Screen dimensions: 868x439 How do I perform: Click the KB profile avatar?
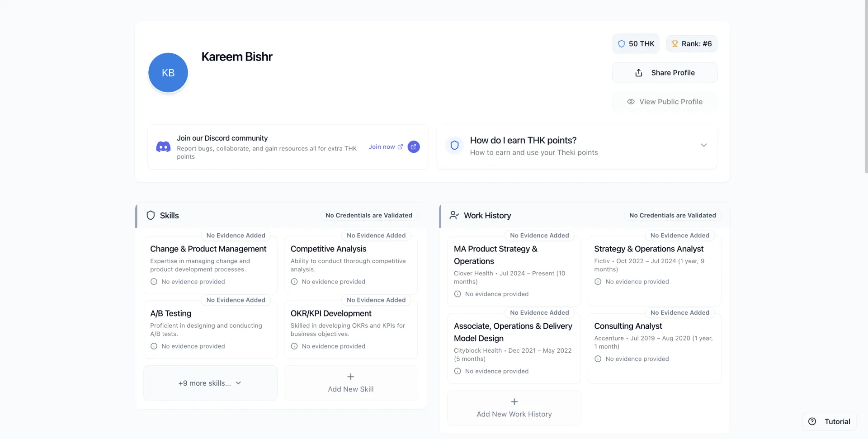coord(168,73)
